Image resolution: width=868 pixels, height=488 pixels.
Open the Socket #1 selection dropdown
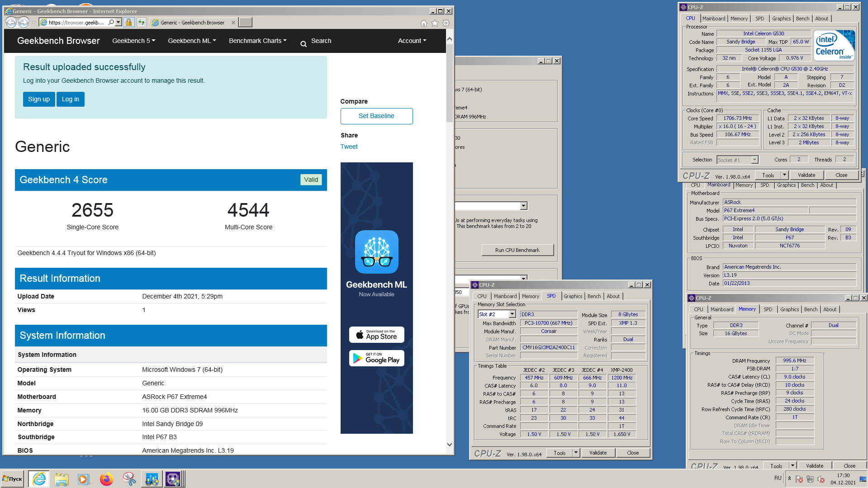754,160
